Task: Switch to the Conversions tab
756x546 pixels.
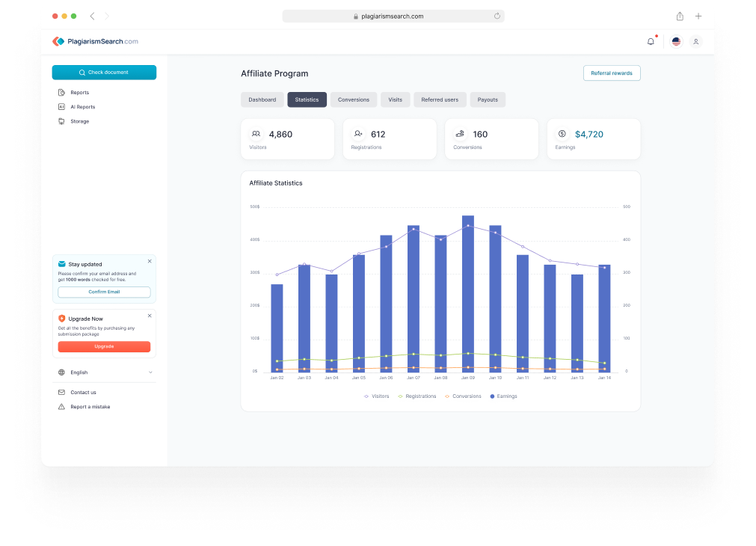Action: pos(353,99)
